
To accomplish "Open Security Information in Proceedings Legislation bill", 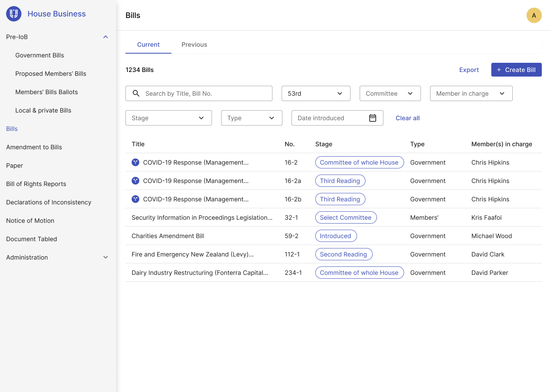I will (202, 217).
